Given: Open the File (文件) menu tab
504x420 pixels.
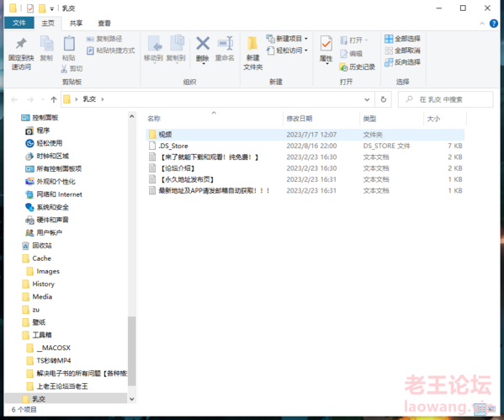Looking at the screenshot, I should pos(19,23).
